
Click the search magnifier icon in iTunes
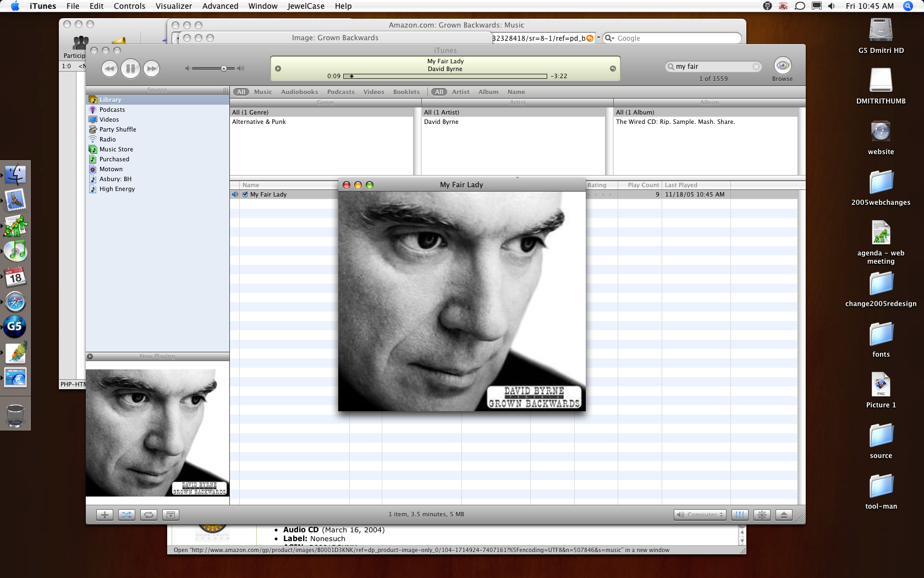pos(670,67)
